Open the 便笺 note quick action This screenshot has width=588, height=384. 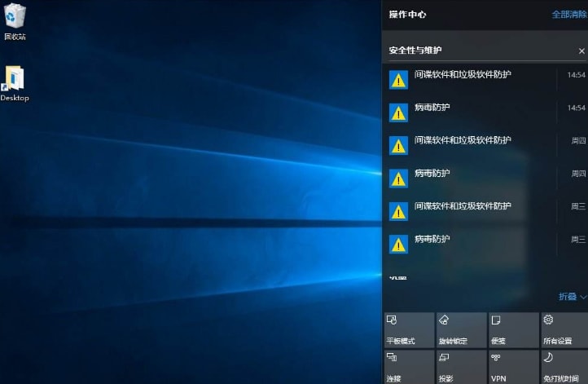tap(514, 330)
